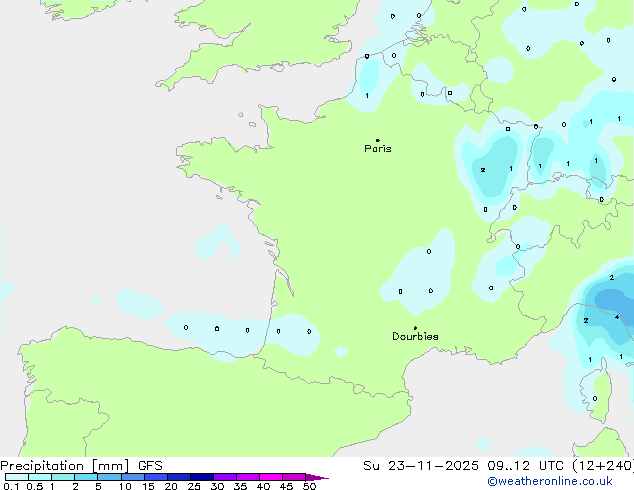This screenshot has height=490, width=634.
Task: Click the '25' legend scale label
Action: pos(194,486)
